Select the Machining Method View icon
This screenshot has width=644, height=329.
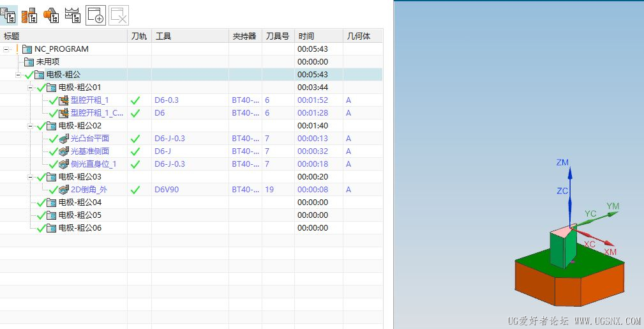[73, 15]
